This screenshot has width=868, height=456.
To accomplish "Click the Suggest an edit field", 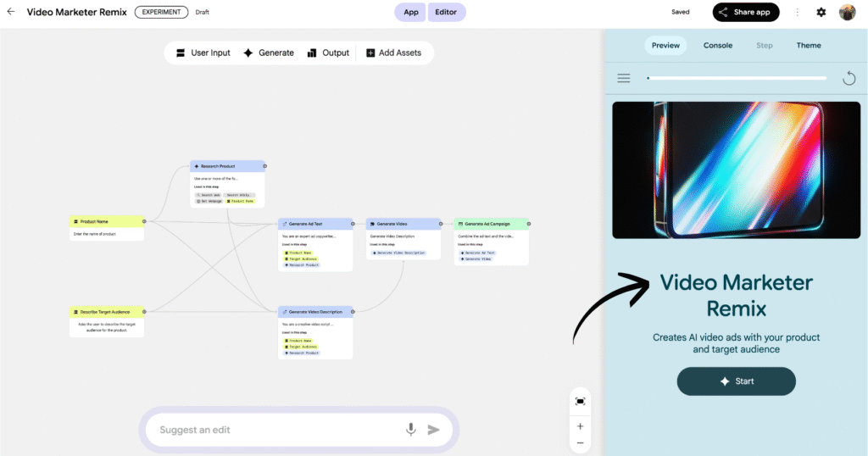I will click(x=271, y=430).
